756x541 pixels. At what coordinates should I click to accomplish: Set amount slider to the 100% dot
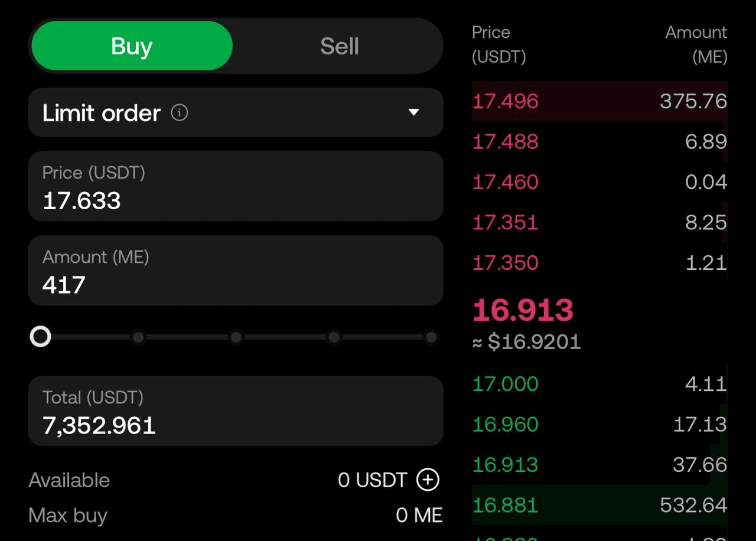[431, 337]
